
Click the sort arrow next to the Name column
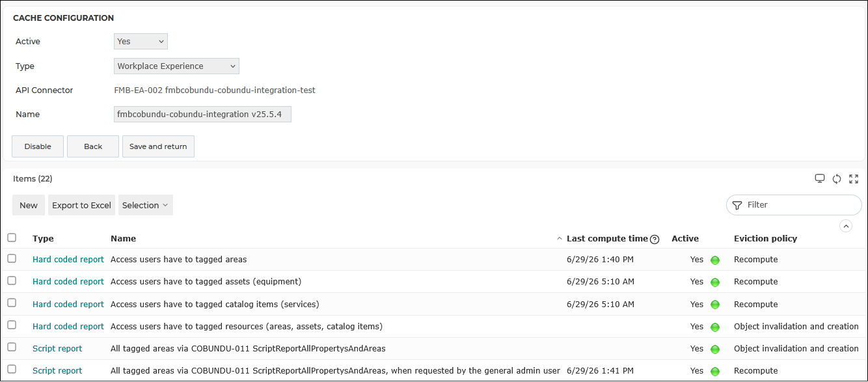pos(560,239)
